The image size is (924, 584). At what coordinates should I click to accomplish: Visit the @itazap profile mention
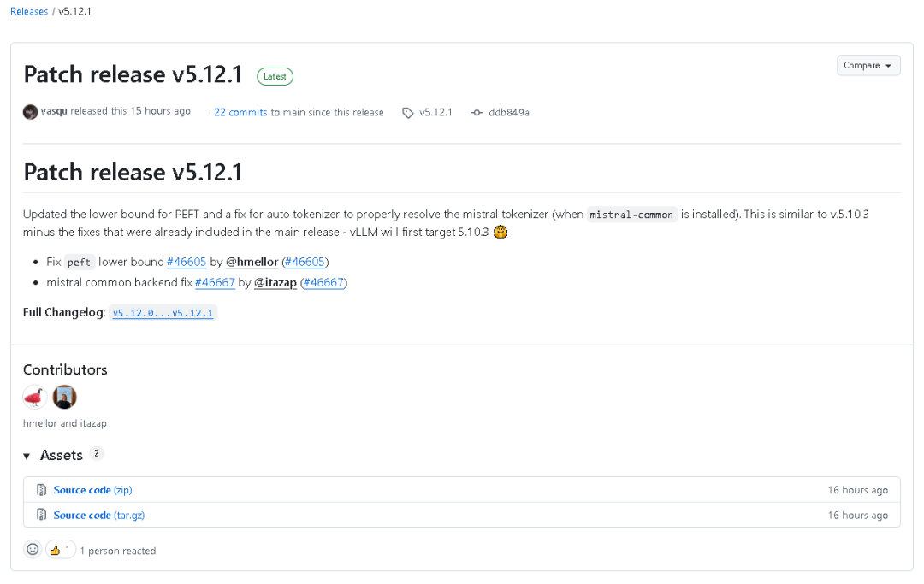tap(275, 282)
